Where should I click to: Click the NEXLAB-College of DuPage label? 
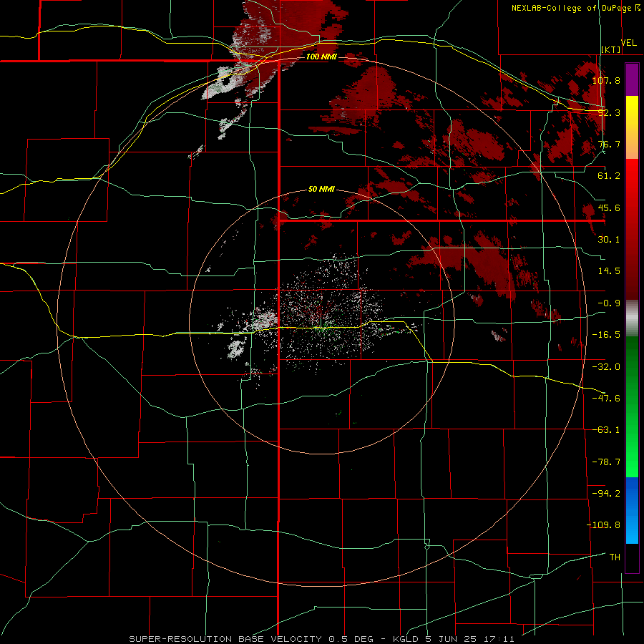point(573,8)
